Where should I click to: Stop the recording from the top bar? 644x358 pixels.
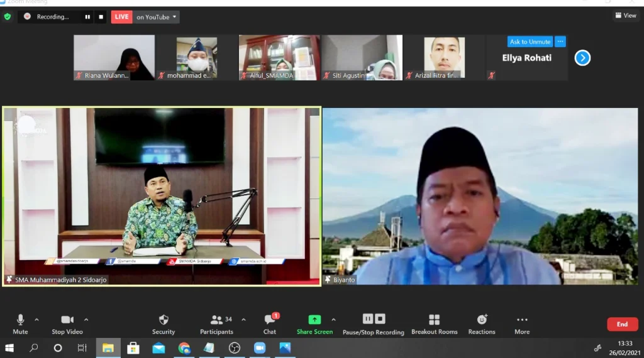click(101, 17)
